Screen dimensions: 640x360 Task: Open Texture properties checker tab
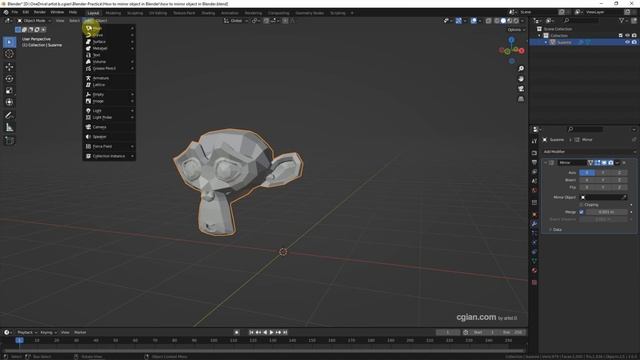(x=534, y=282)
